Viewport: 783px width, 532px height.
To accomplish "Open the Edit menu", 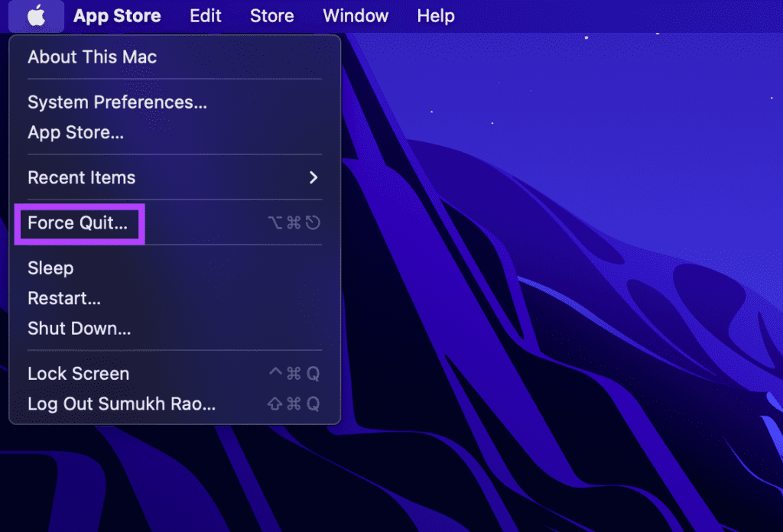I will click(x=205, y=16).
